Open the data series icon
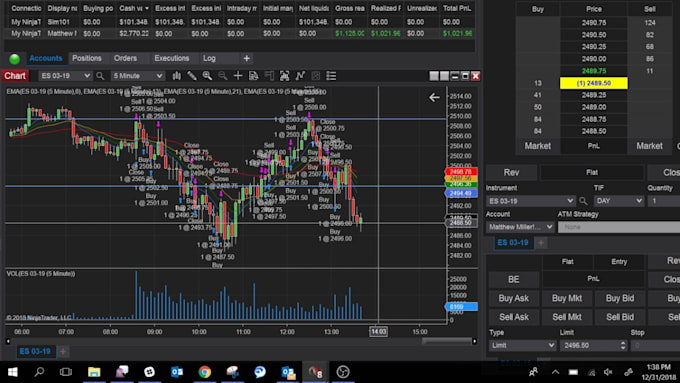Screen dimensions: 680x383 [284, 76]
